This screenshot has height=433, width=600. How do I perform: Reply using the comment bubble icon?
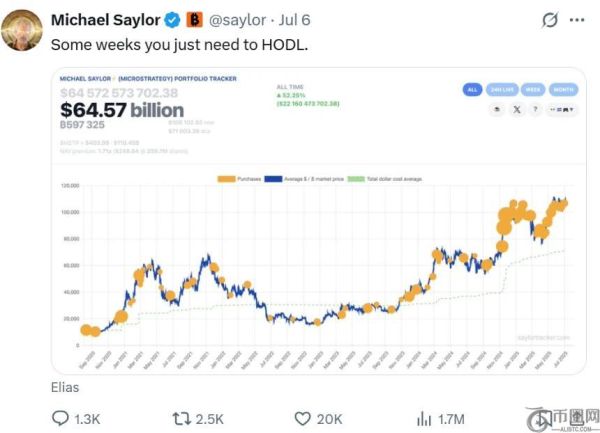[x=61, y=419]
